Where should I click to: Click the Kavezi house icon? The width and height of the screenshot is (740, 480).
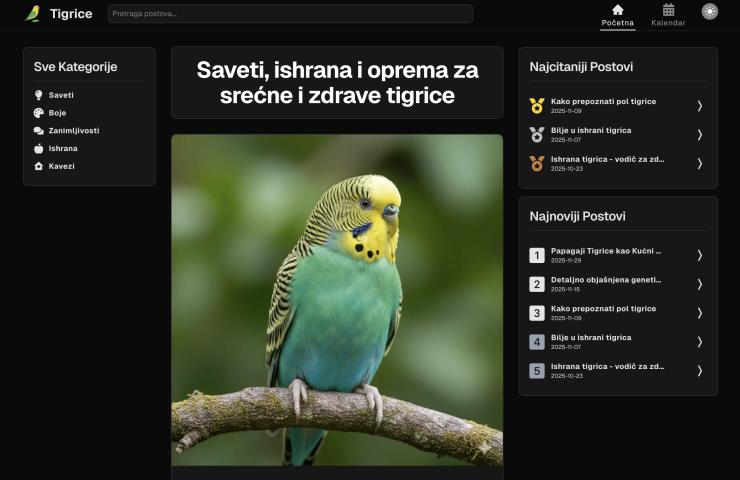point(38,166)
